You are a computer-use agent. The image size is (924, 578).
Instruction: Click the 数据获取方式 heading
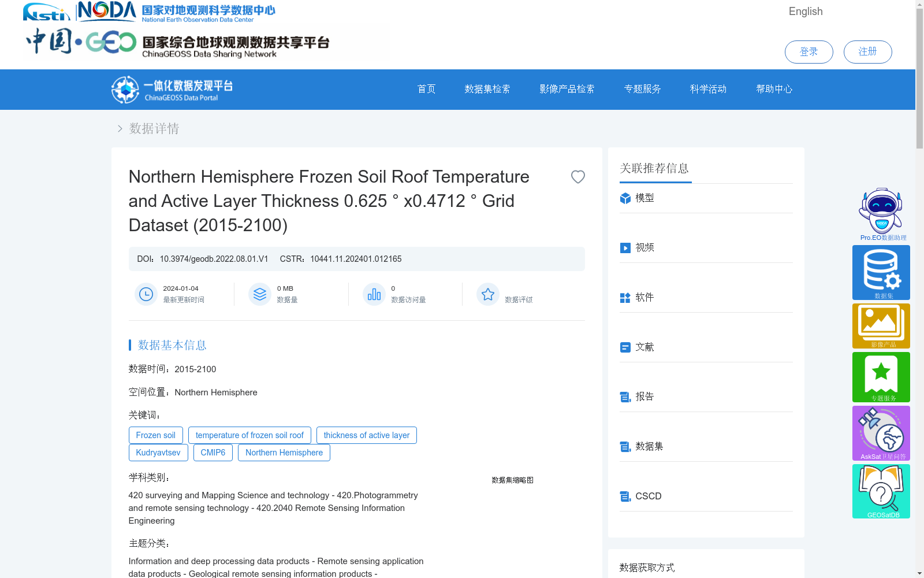click(647, 568)
